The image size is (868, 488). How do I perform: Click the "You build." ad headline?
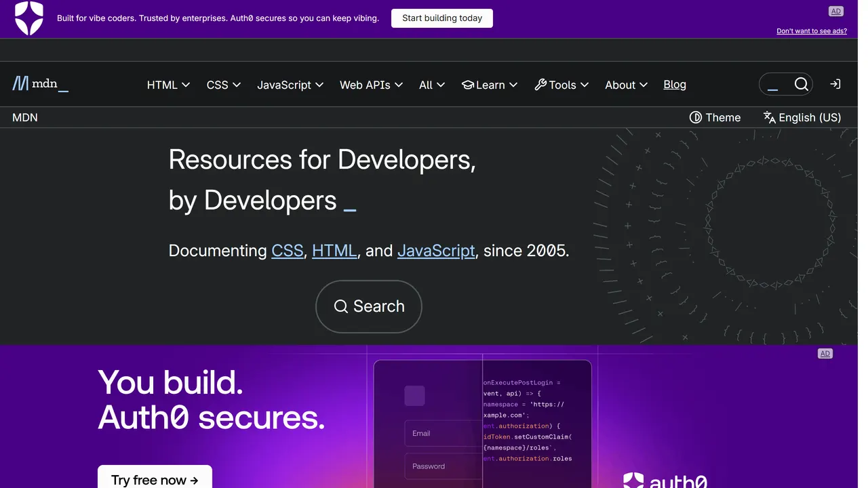coord(170,382)
